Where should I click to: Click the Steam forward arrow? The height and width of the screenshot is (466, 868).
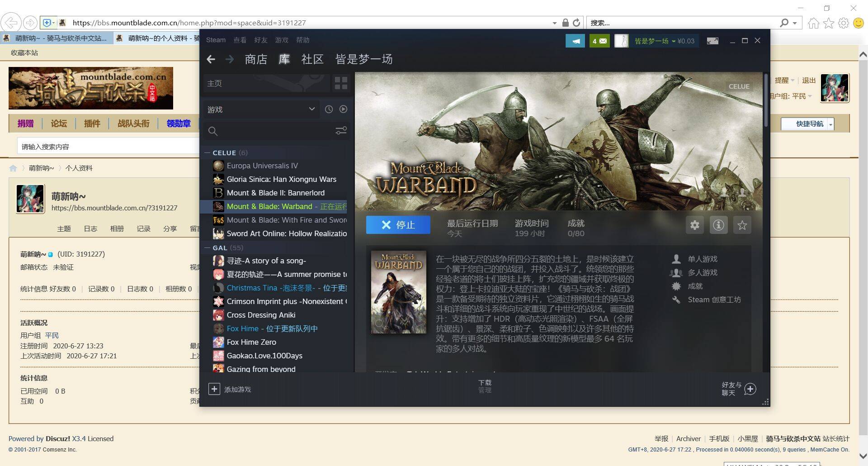pos(230,59)
